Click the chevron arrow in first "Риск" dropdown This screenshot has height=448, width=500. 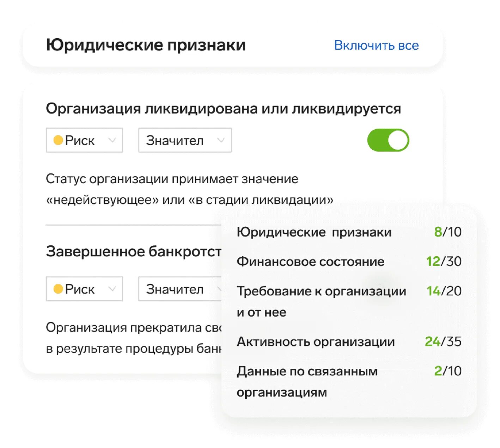point(112,140)
